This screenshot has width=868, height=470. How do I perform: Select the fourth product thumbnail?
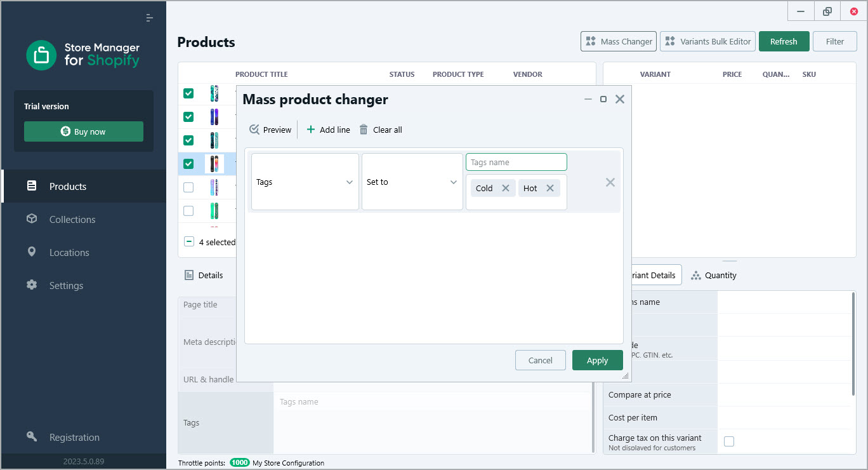point(214,164)
